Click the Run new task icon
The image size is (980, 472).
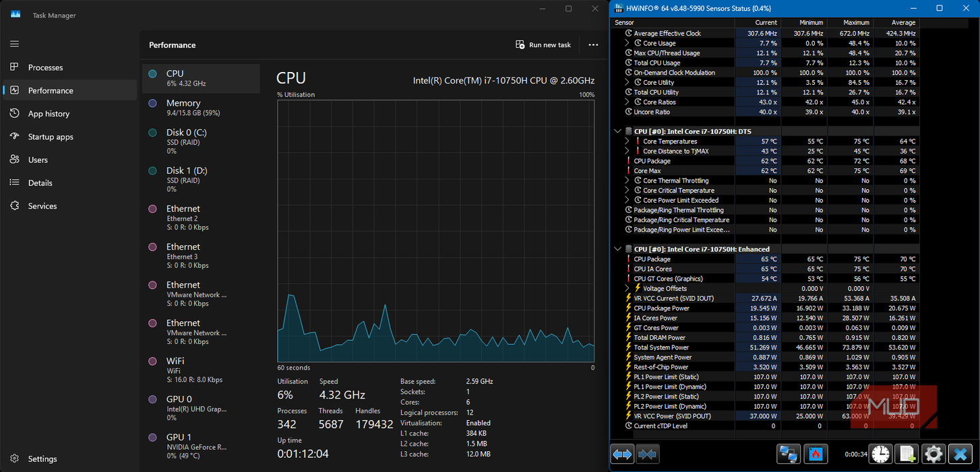point(520,45)
